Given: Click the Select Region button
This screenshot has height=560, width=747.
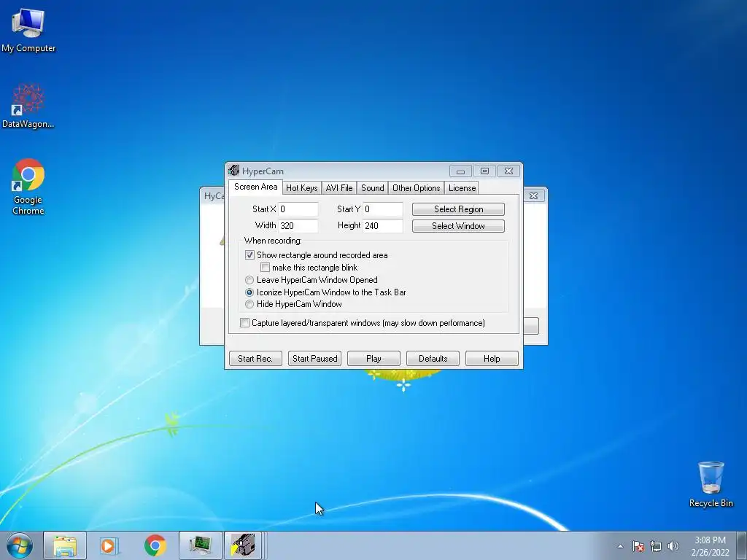Looking at the screenshot, I should pos(458,209).
